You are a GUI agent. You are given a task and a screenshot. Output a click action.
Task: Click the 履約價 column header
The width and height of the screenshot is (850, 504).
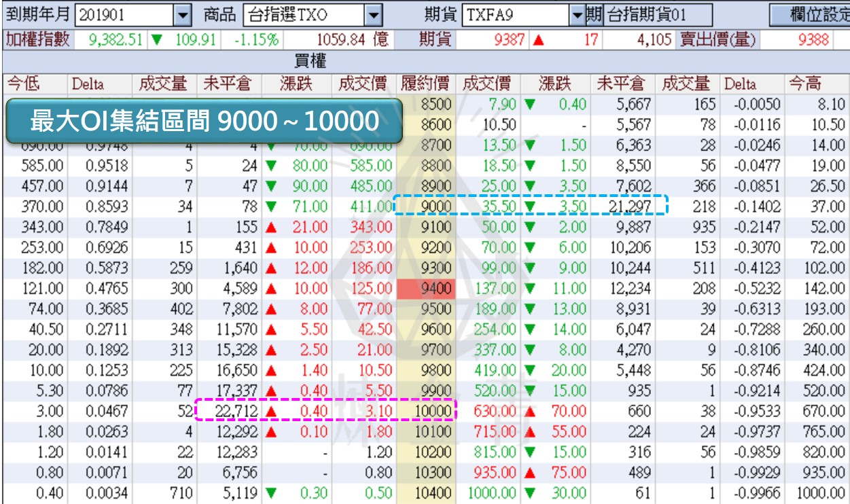point(425,84)
